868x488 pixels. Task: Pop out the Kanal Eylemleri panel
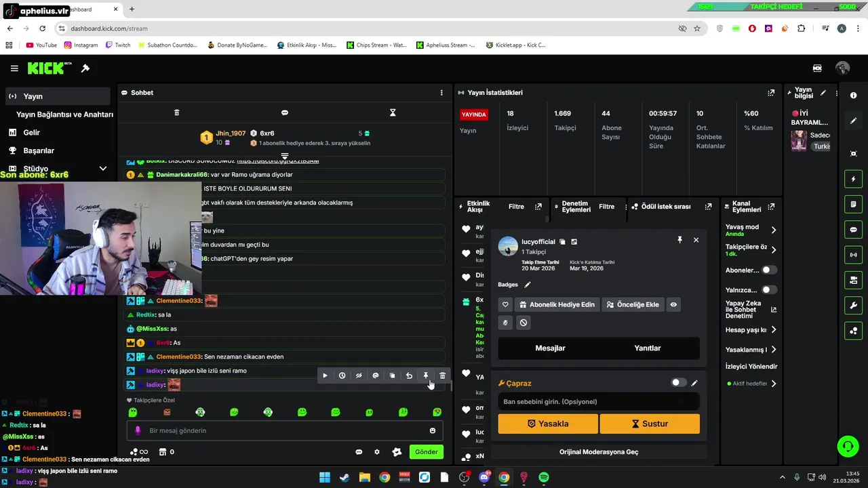pos(772,206)
